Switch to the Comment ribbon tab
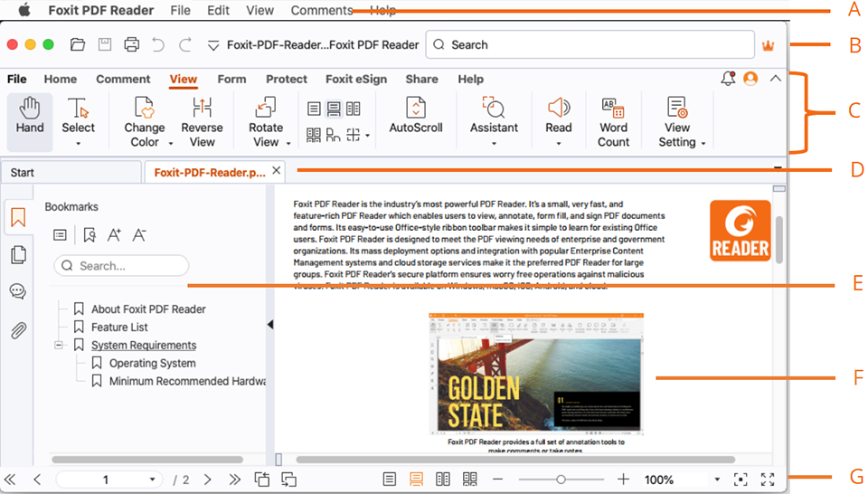The width and height of the screenshot is (868, 494). tap(123, 80)
